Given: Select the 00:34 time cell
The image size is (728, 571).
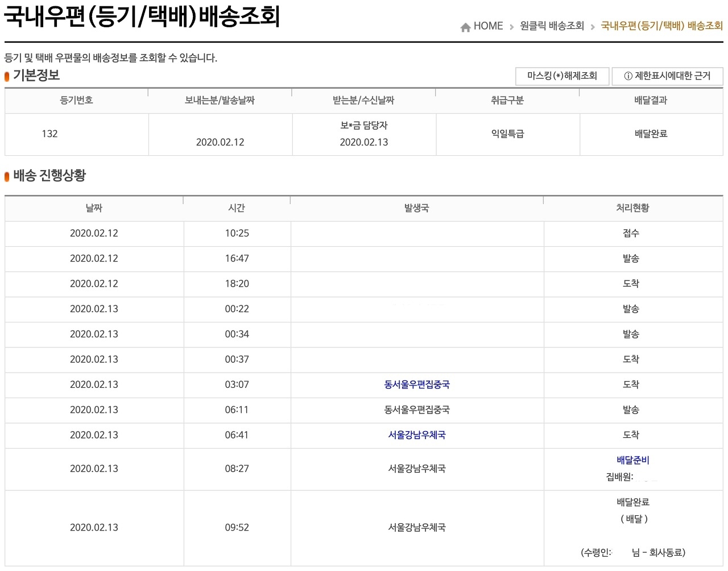Looking at the screenshot, I should point(237,334).
